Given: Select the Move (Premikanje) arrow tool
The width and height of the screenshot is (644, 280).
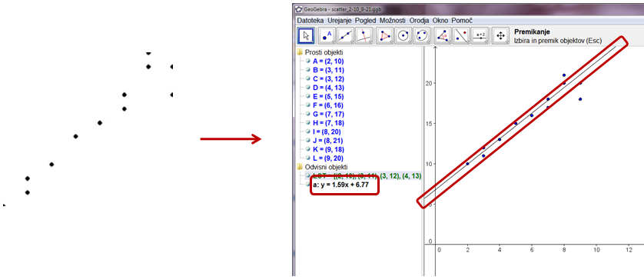Looking at the screenshot, I should [305, 36].
